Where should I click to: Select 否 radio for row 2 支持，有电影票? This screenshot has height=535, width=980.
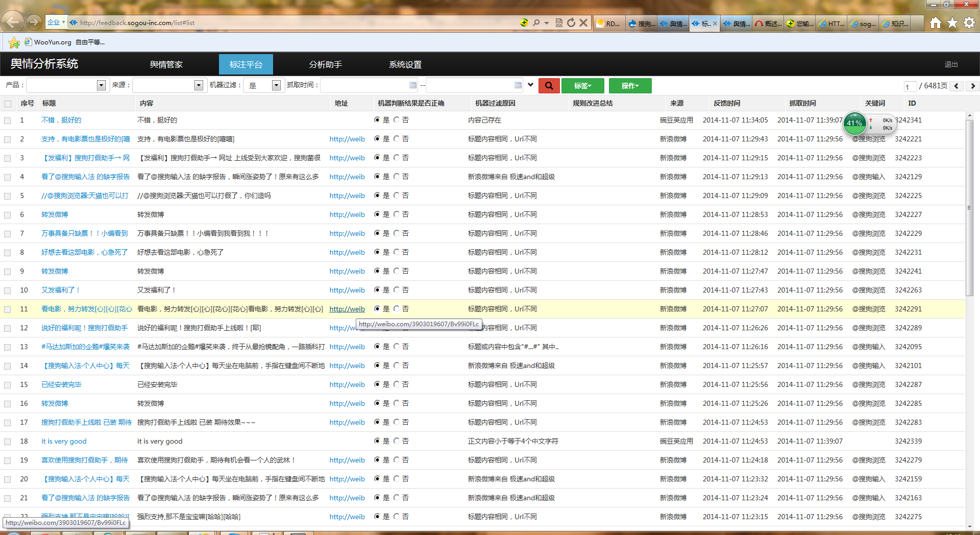tap(397, 139)
